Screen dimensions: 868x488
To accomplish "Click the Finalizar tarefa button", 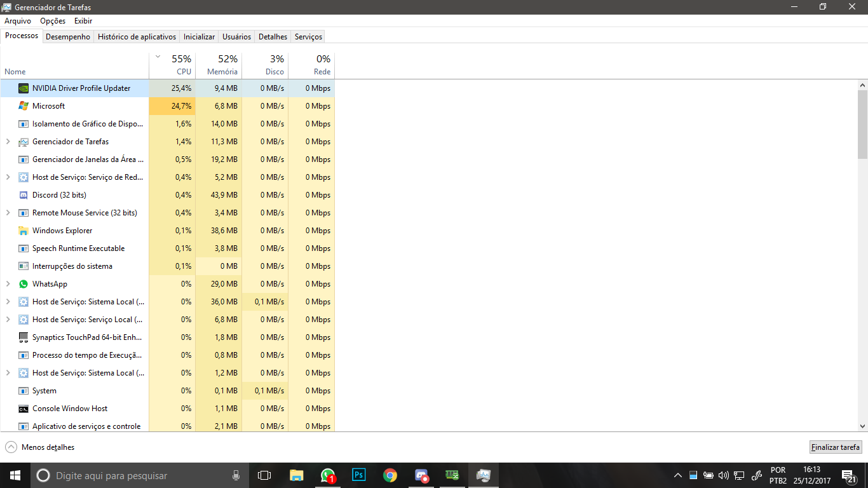I will pyautogui.click(x=836, y=447).
